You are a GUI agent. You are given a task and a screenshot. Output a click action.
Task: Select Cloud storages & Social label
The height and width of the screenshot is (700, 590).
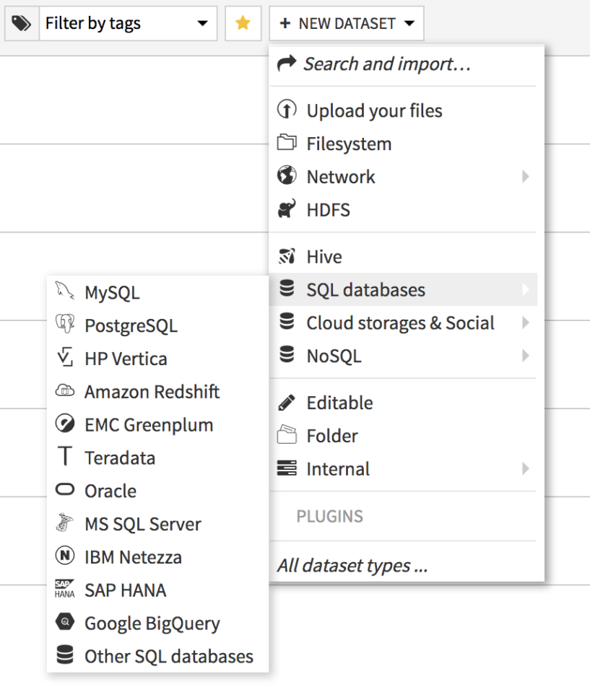(400, 323)
